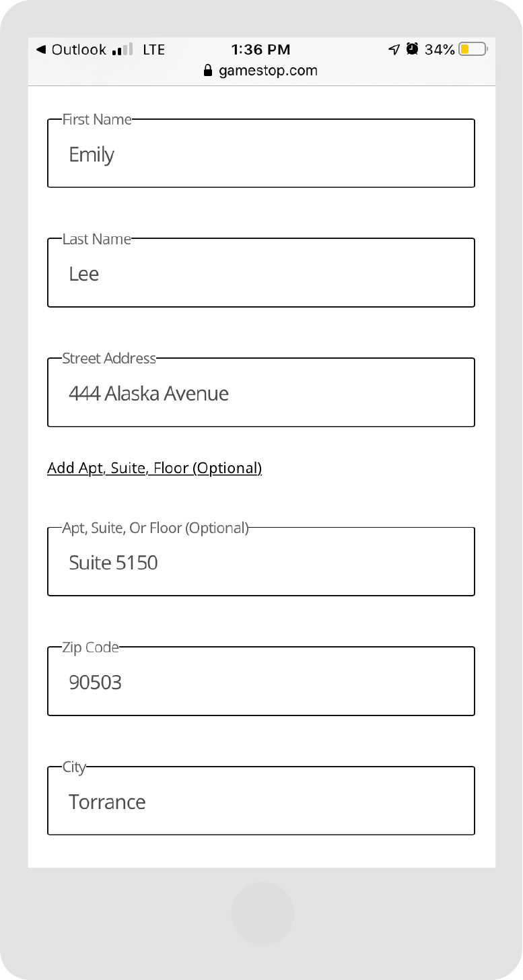Select the Zip Code field showing 90503
Image resolution: width=523 pixels, height=980 pixels.
[261, 681]
